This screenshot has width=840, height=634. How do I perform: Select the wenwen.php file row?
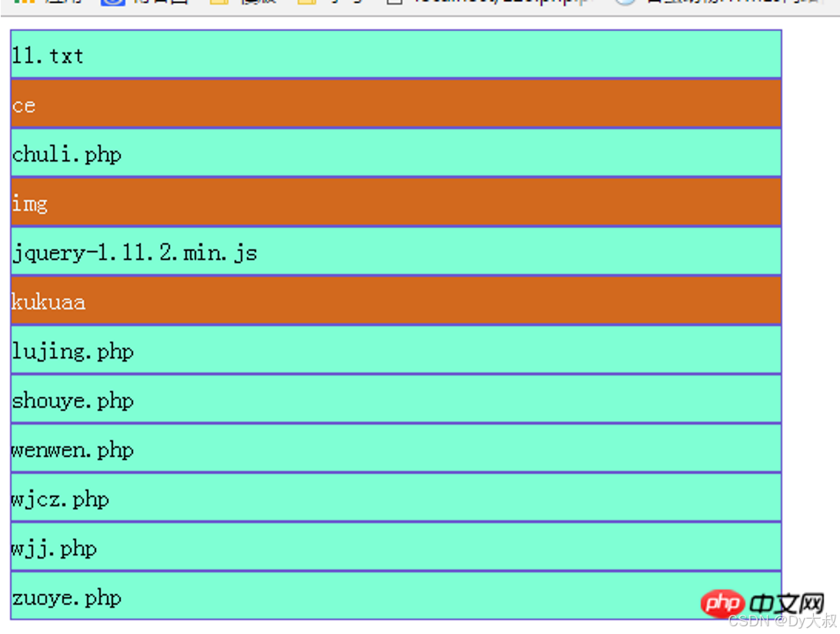coord(396,449)
